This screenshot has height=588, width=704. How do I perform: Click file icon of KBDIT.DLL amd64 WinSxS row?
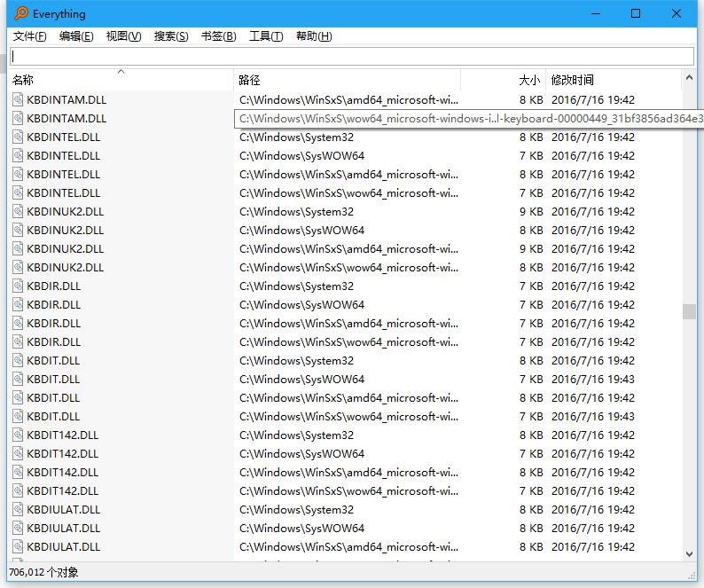(x=18, y=398)
